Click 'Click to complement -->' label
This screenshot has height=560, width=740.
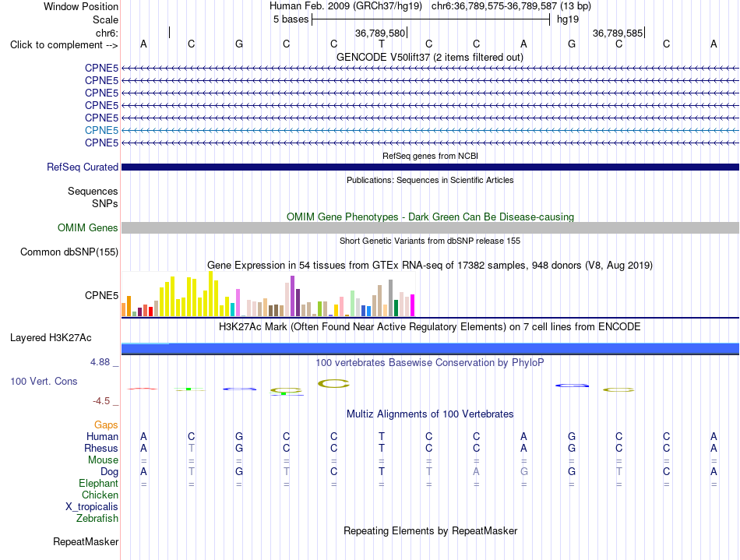tap(64, 45)
